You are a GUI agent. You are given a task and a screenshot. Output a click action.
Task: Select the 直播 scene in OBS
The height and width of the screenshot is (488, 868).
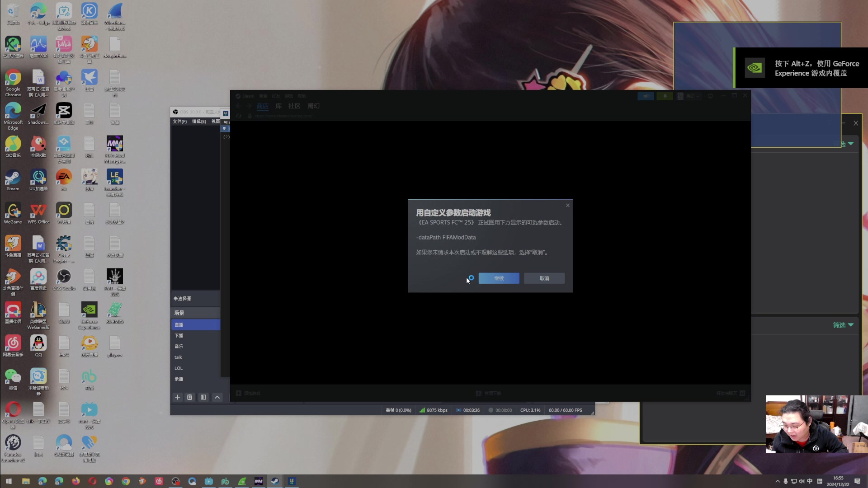tap(196, 325)
